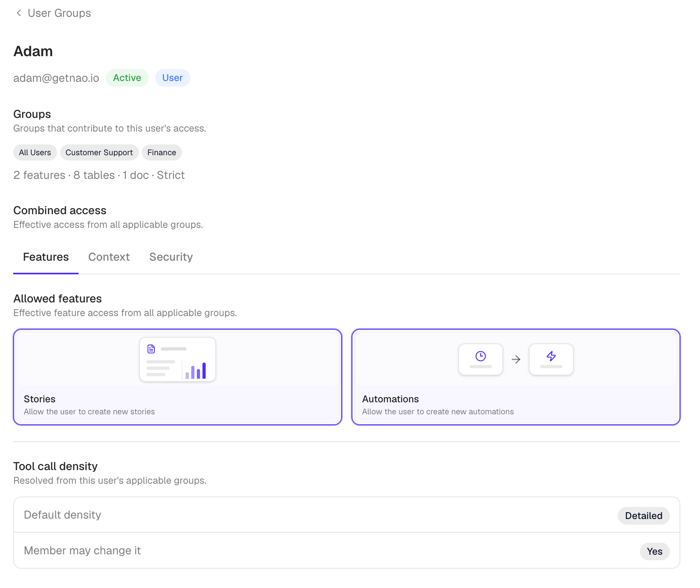The width and height of the screenshot is (700, 588).
Task: Select the Automations feature card
Action: pyautogui.click(x=516, y=377)
